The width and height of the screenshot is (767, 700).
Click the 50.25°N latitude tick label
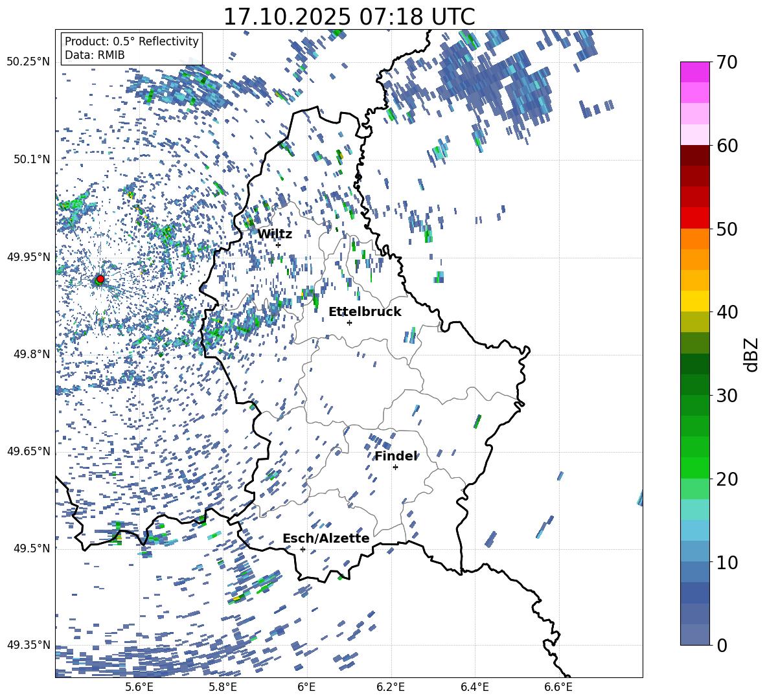[x=29, y=62]
